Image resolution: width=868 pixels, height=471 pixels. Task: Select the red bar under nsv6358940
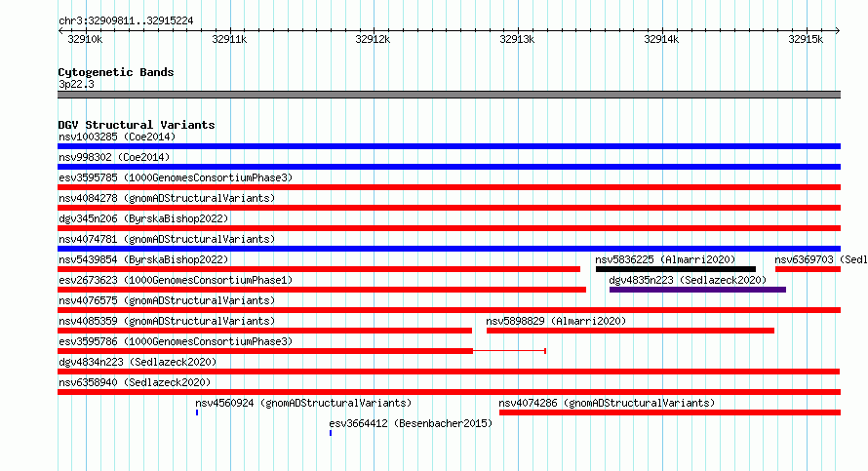pos(449,392)
